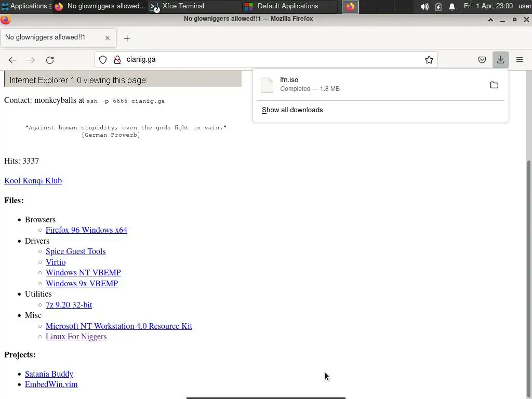Click the "Hits: 3337" counter text

pos(21,161)
